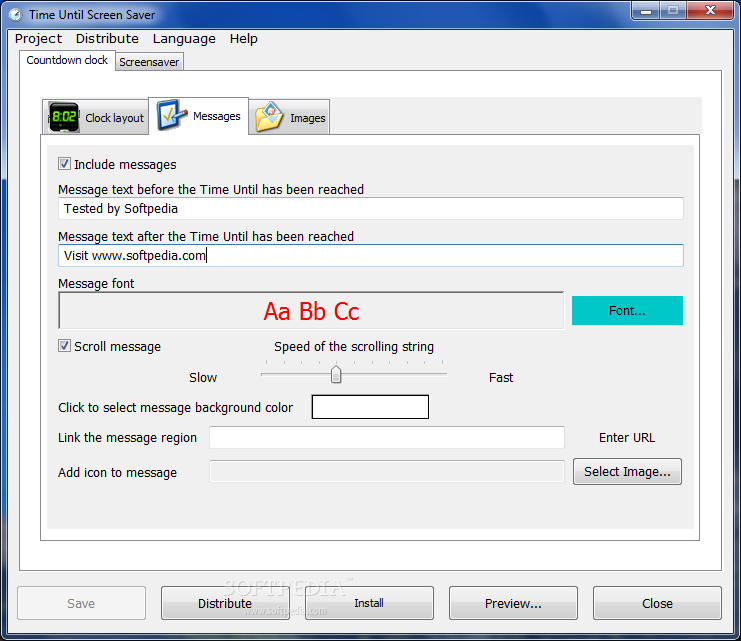The height and width of the screenshot is (641, 741).
Task: Open the Language menu
Action: click(184, 39)
